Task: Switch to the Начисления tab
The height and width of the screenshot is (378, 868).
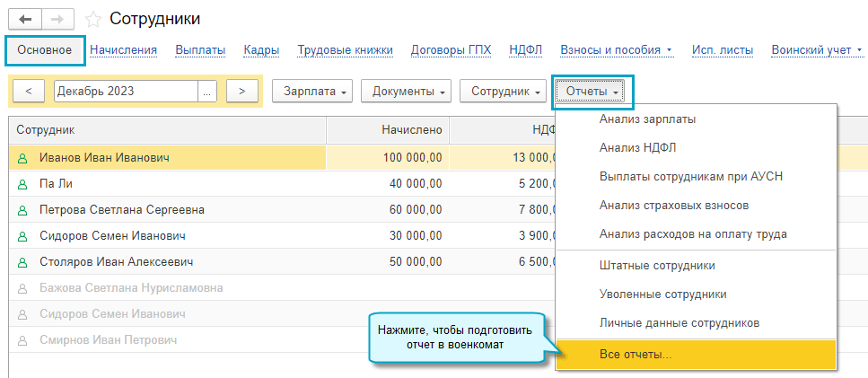Action: (x=124, y=50)
